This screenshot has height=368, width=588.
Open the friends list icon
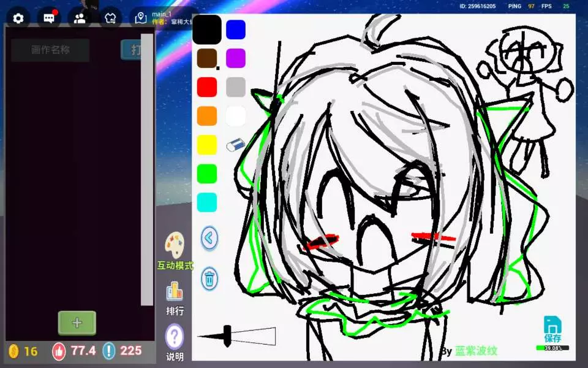80,18
